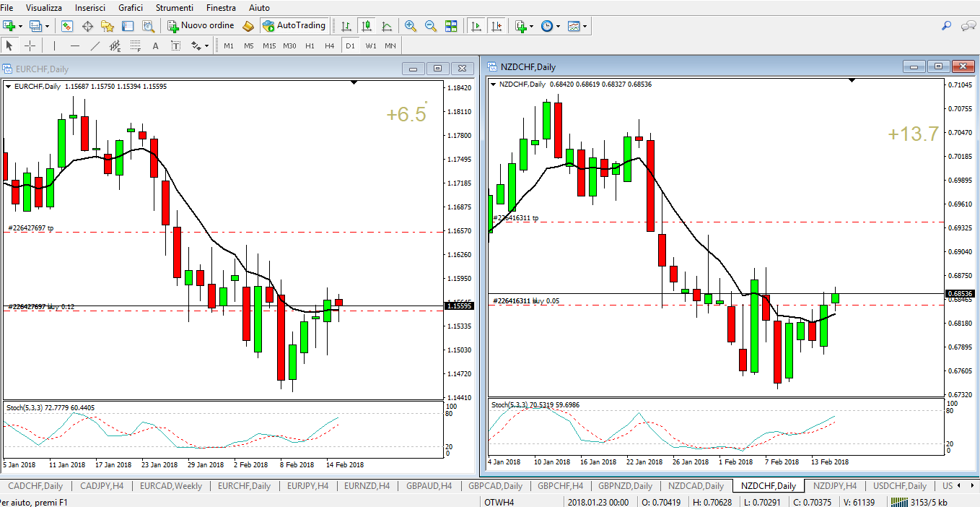Switch to the GBPCAD,Daily tab
This screenshot has width=980, height=507.
(495, 486)
